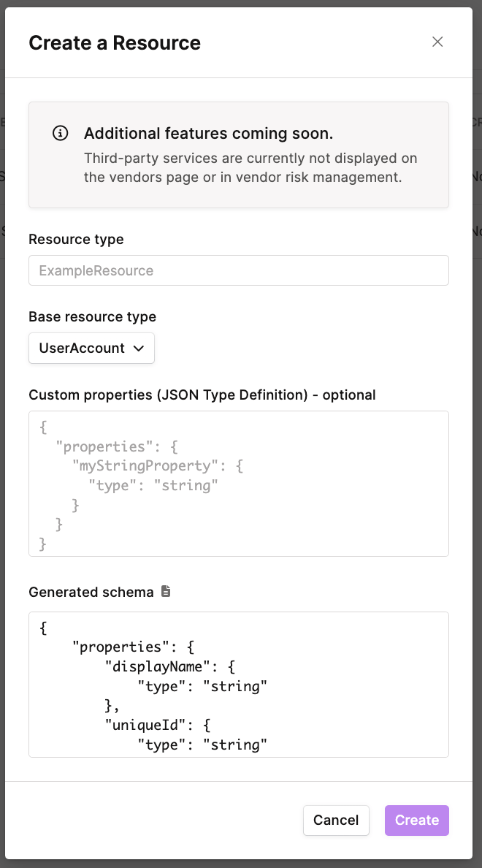This screenshot has height=868, width=482.
Task: Click the third-party services notice text
Action: click(250, 167)
